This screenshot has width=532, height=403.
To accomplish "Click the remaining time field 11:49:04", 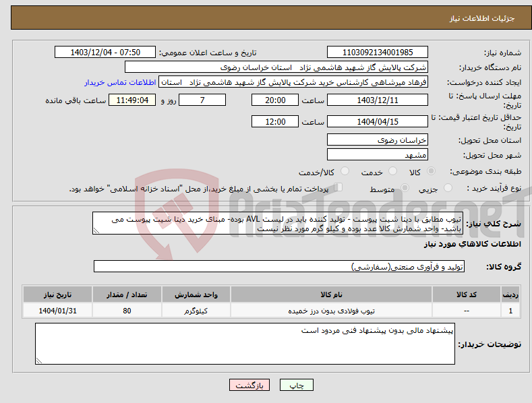I will (x=132, y=100).
